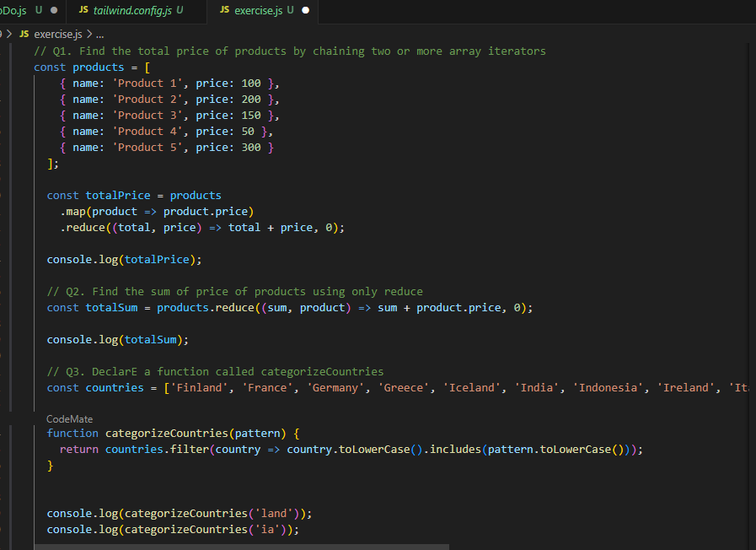756x550 pixels.
Task: Click the Q1 comment line
Action: click(x=290, y=51)
